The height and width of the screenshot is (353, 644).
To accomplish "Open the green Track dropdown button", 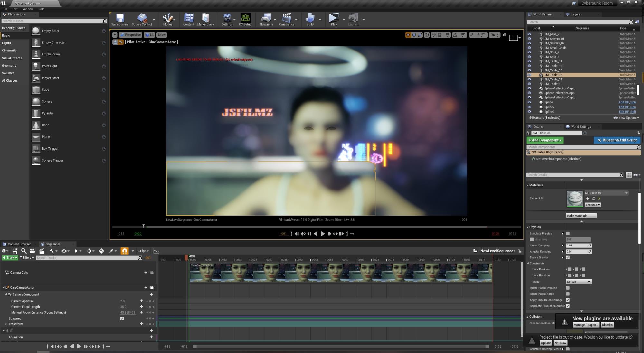I will [10, 258].
